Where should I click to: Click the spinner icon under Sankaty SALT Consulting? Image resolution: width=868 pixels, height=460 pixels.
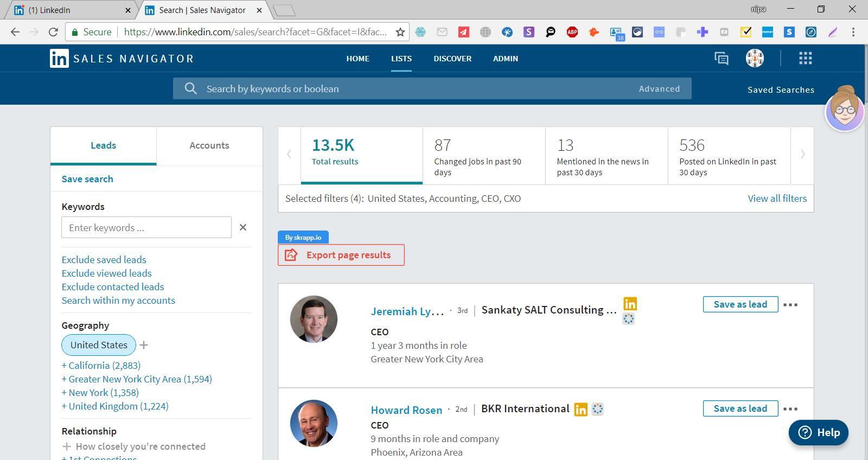click(x=628, y=319)
